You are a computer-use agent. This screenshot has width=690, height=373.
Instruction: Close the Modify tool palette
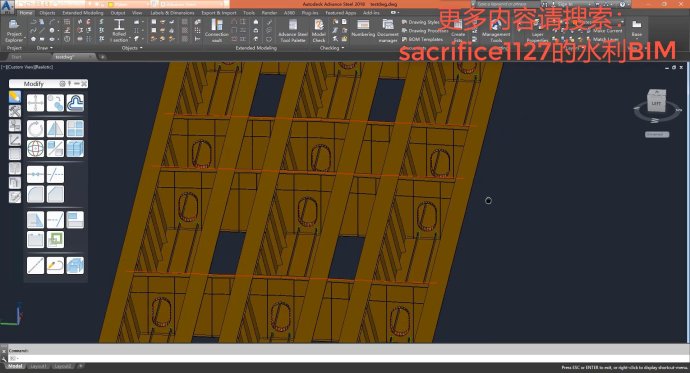pyautogui.click(x=84, y=84)
